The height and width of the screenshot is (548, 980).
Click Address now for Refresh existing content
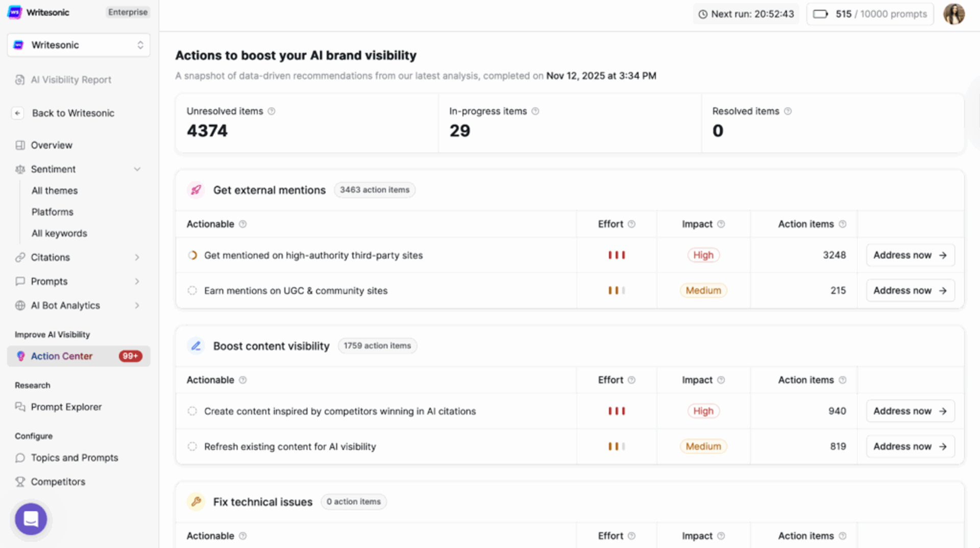pos(910,446)
